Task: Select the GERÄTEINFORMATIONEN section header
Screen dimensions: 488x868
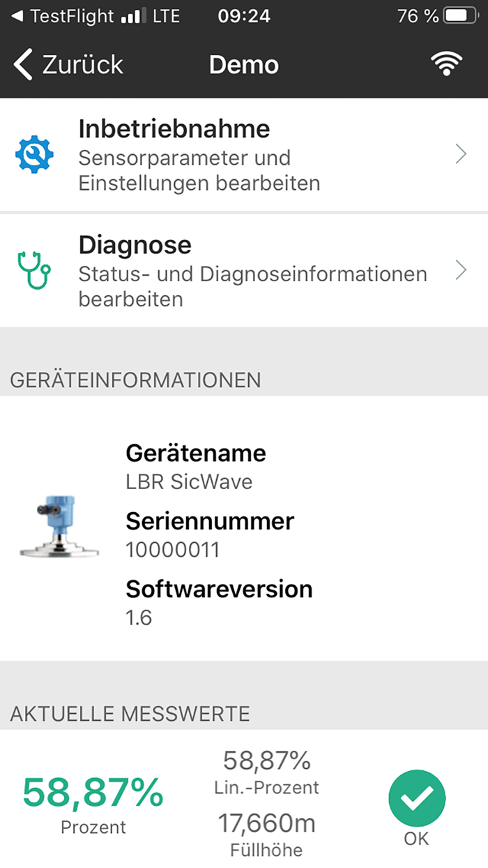Action: point(135,380)
